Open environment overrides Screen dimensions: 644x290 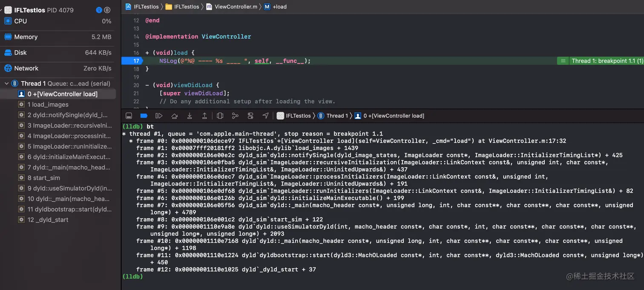250,116
